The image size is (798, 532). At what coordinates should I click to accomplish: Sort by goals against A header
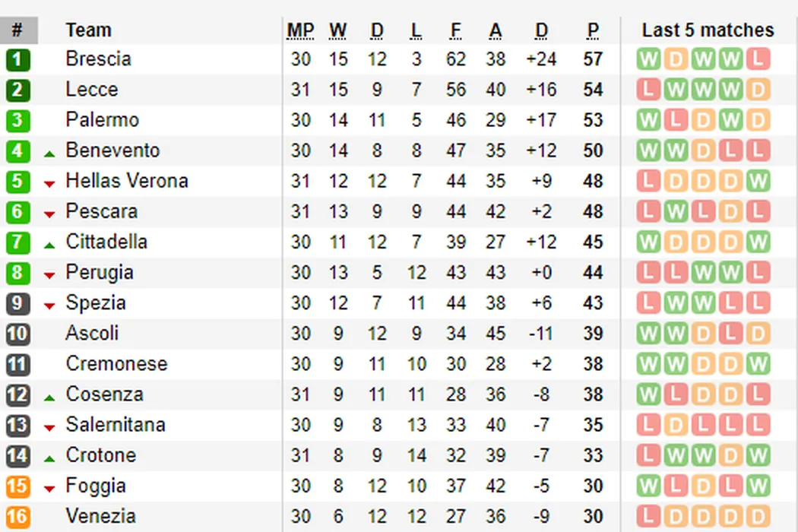(x=496, y=30)
